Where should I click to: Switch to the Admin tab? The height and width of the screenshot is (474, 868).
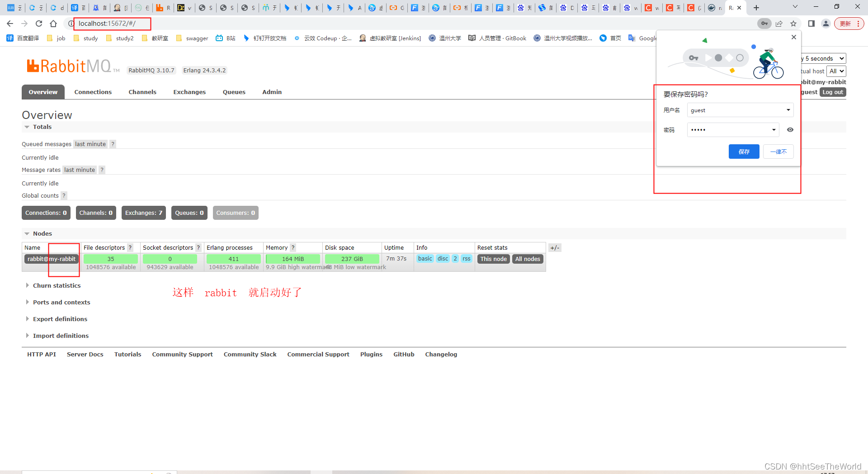coord(272,92)
